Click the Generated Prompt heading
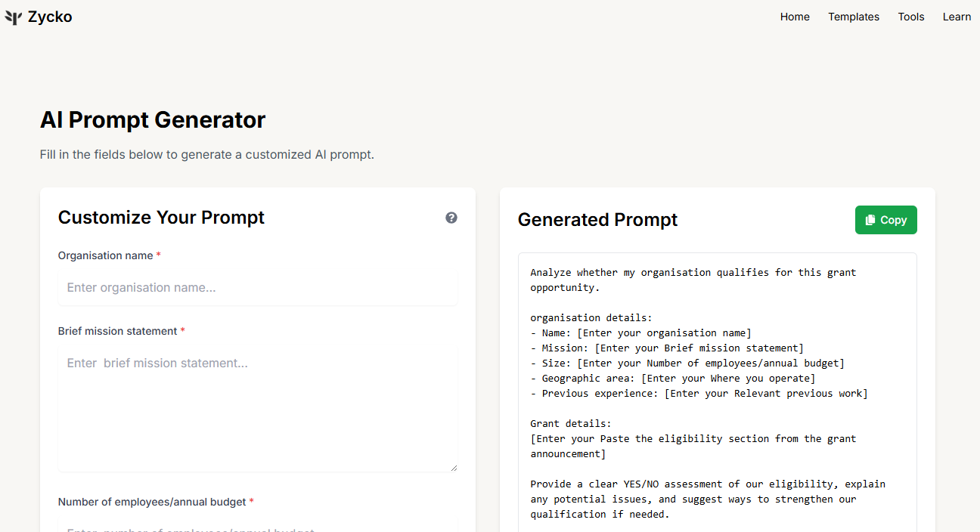 [x=597, y=220]
